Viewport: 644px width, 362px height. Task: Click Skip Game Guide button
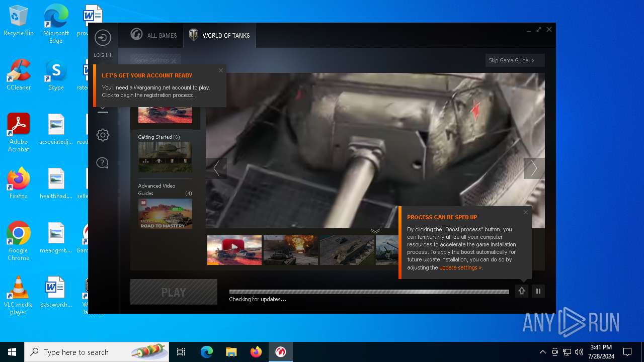515,60
